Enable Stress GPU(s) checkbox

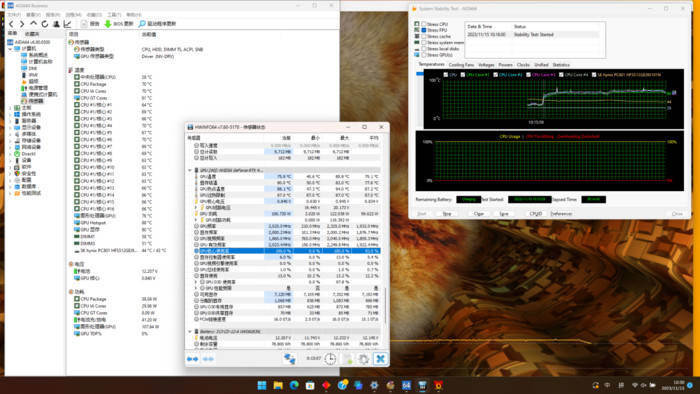(x=424, y=55)
